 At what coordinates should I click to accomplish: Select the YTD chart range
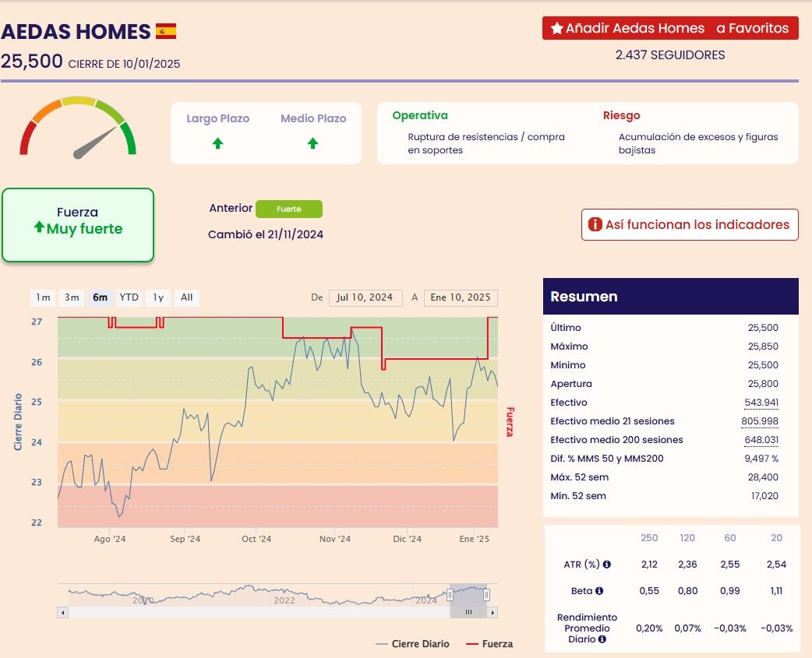(x=129, y=297)
